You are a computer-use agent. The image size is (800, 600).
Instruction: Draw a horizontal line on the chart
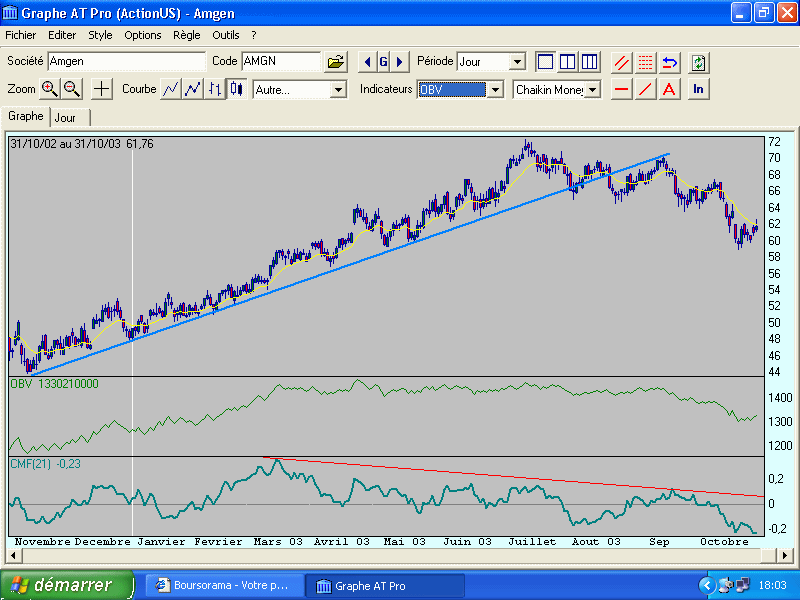(x=621, y=89)
